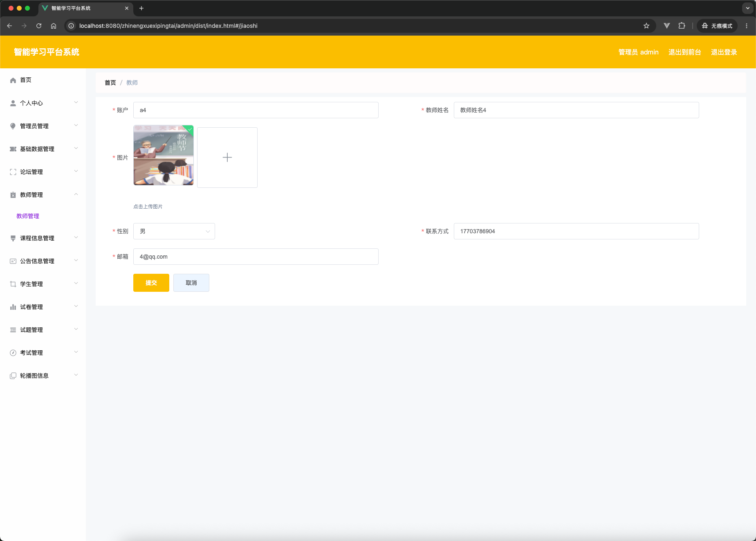Click 管理员 admin in the header
Screen dimensions: 756x541
coord(639,52)
